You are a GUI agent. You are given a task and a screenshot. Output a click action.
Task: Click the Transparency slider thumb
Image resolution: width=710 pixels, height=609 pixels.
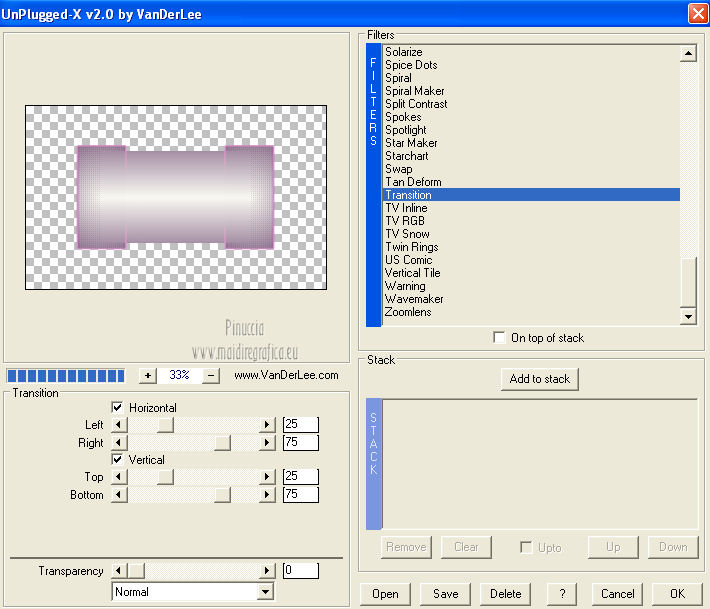click(x=136, y=571)
